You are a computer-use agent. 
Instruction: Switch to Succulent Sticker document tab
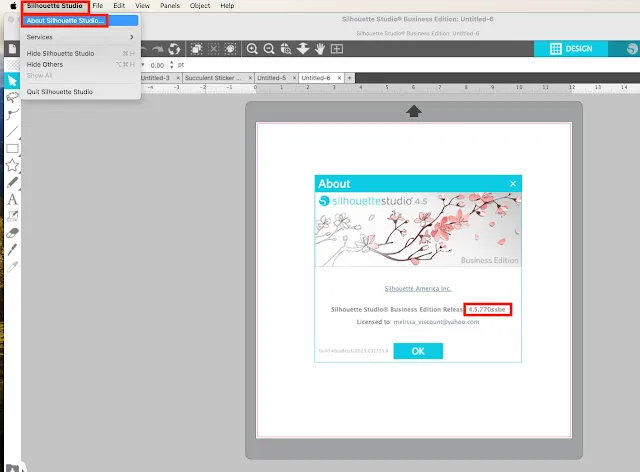[213, 78]
